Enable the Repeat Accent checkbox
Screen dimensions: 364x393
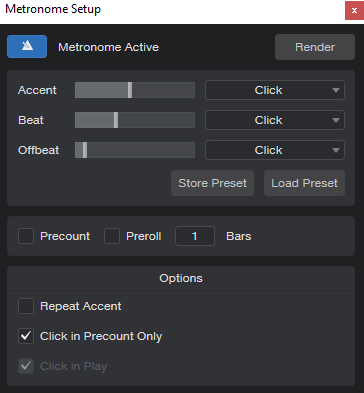(x=26, y=306)
